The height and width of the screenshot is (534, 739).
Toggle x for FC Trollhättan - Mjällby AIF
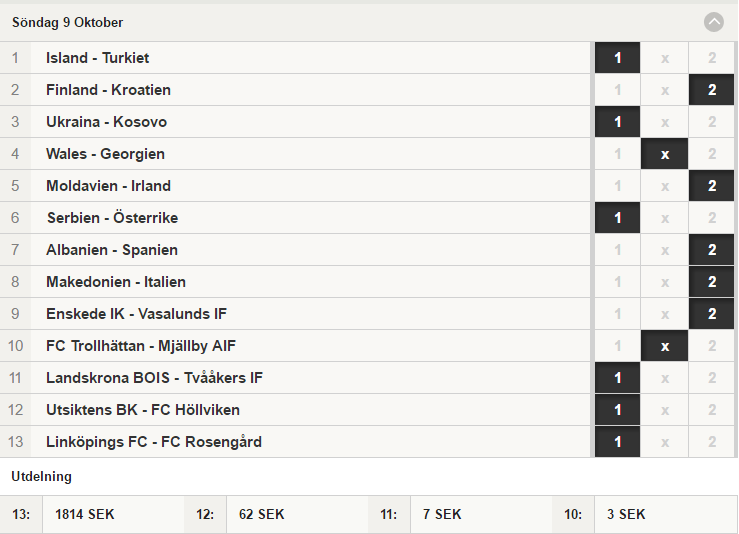665,346
